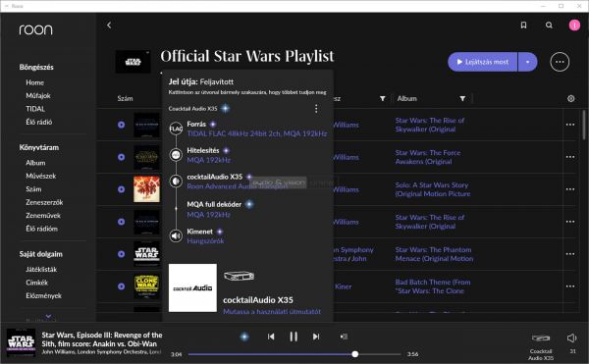Open Előzmények in the sidebar
The height and width of the screenshot is (364, 589).
pos(43,295)
